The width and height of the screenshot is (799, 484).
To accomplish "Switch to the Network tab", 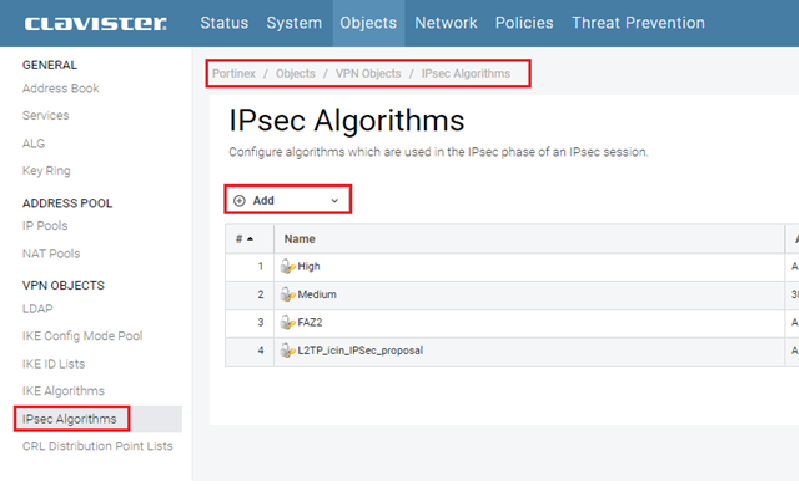I will (x=446, y=23).
